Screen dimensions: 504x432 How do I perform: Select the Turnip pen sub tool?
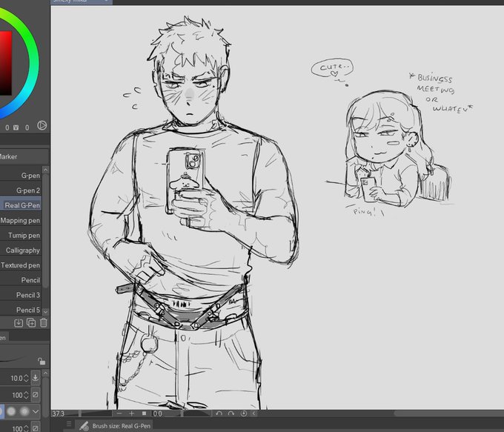pos(21,235)
